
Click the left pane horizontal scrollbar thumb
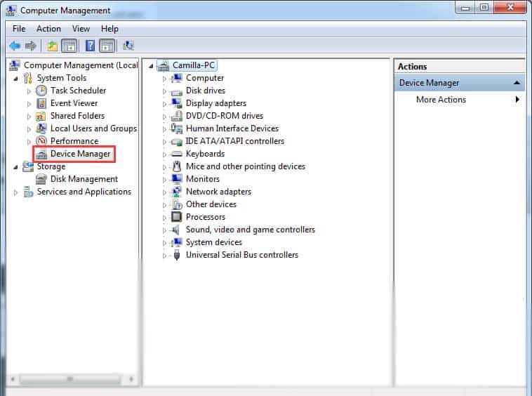70,379
